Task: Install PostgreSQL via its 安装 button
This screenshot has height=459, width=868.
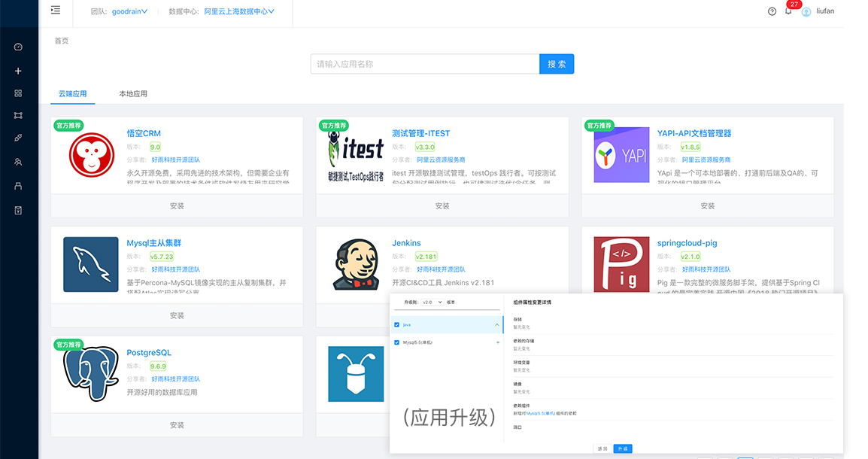Action: pos(178,425)
